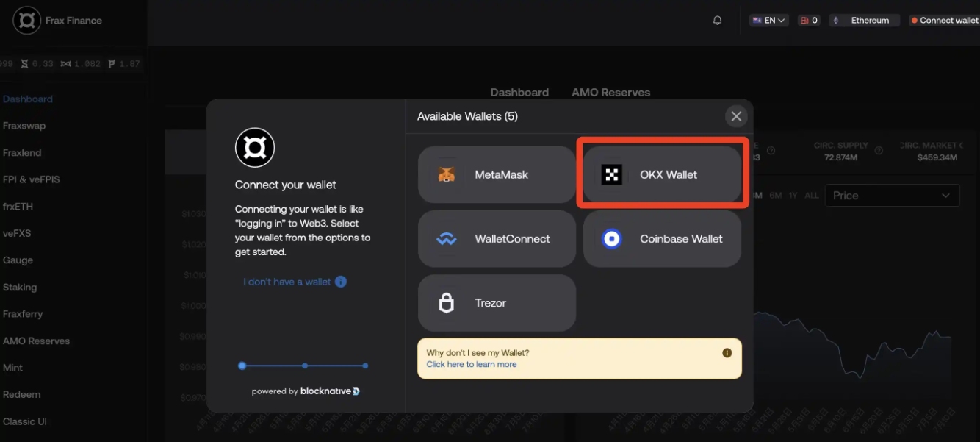Image resolution: width=980 pixels, height=442 pixels.
Task: Open the EN language dropdown
Action: pyautogui.click(x=768, y=20)
